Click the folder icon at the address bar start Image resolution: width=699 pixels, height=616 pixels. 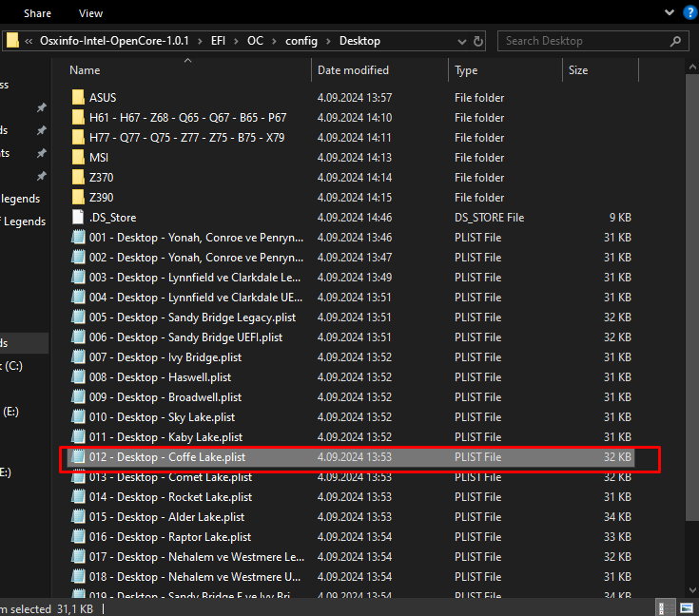(x=13, y=41)
